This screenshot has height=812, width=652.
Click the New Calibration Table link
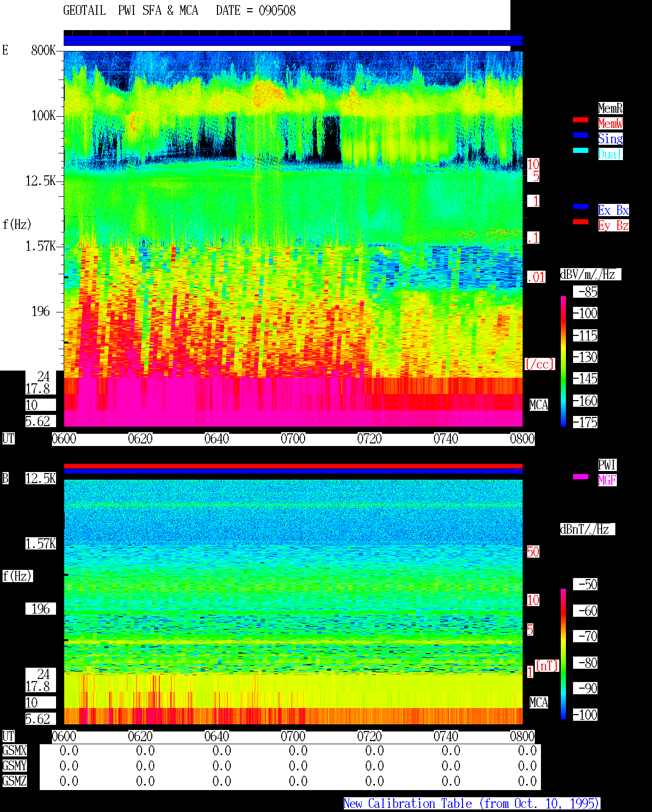coord(472,803)
